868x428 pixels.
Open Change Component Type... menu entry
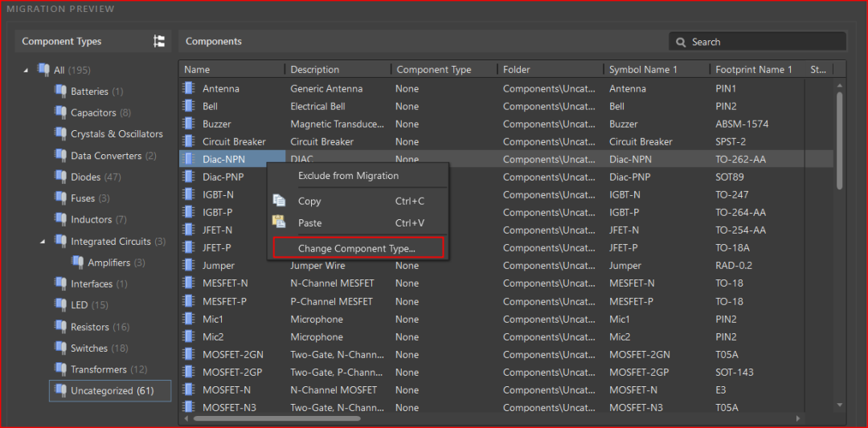358,248
